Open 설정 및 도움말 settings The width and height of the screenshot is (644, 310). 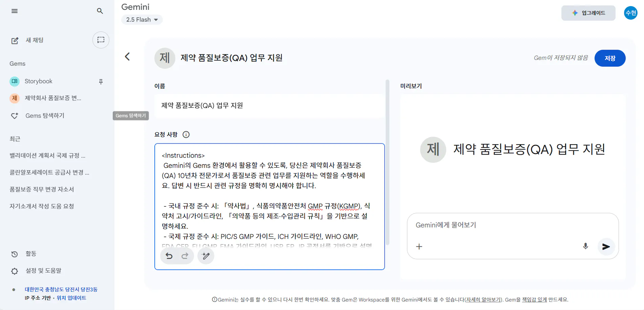[43, 271]
